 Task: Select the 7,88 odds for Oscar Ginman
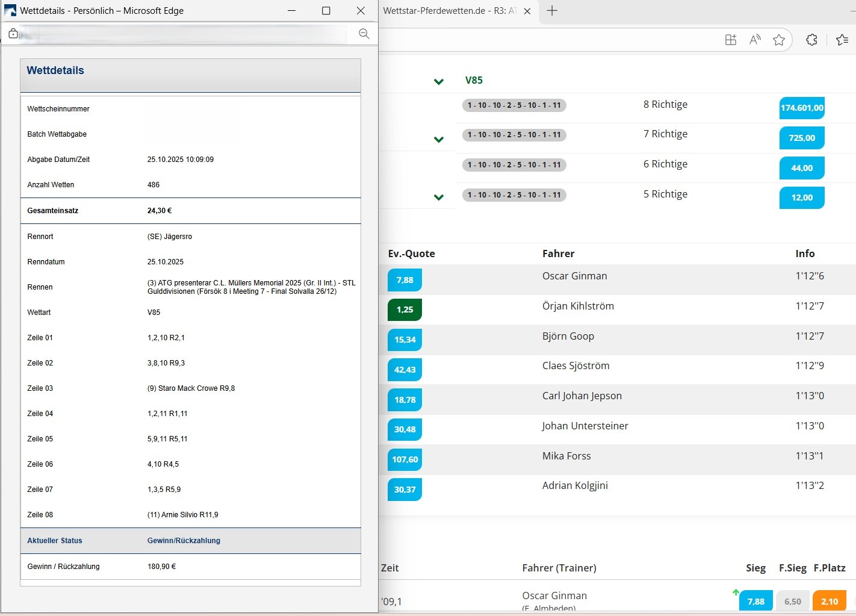coord(405,280)
